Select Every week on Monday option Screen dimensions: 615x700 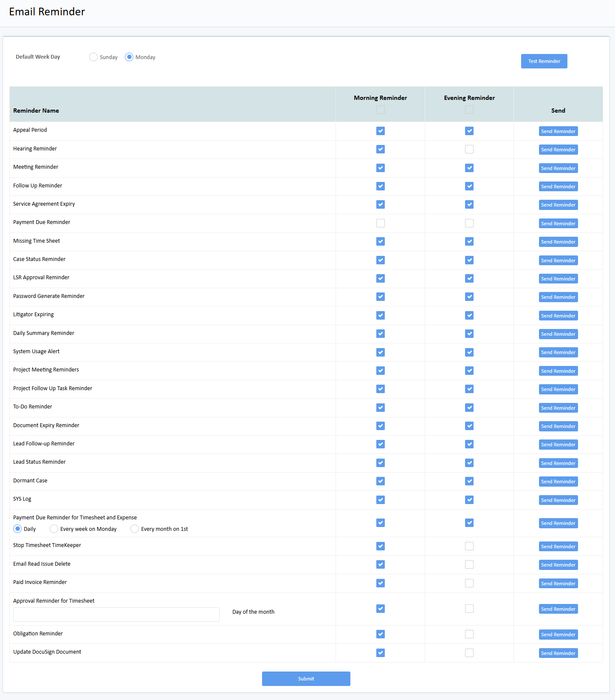(54, 529)
